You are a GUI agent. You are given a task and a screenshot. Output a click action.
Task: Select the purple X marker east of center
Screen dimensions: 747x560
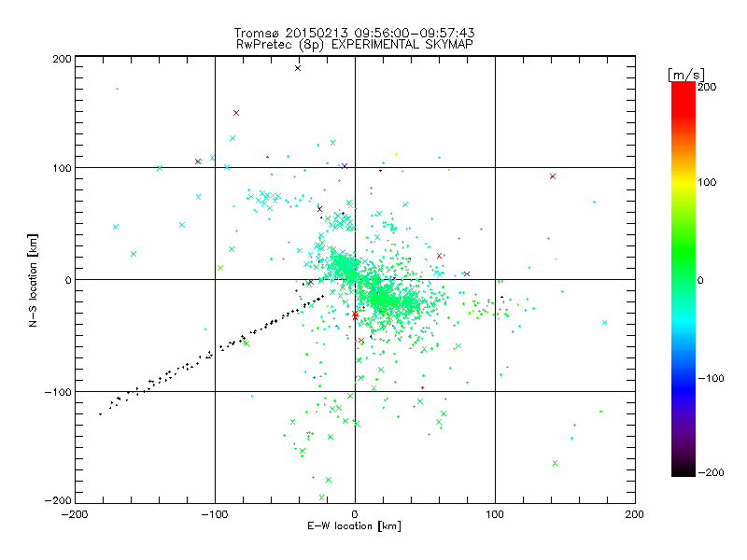467,273
